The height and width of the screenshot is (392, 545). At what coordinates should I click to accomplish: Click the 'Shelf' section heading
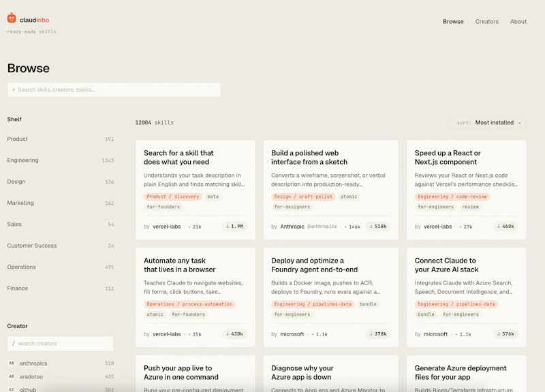[14, 120]
